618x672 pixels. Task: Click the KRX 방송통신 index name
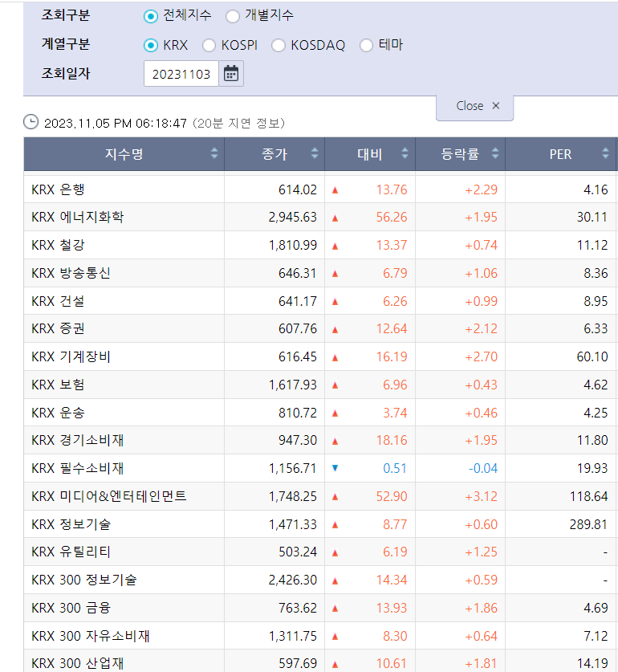(x=71, y=273)
